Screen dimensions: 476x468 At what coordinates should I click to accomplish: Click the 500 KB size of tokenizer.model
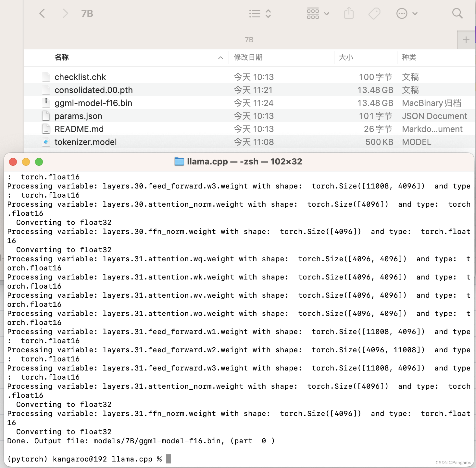point(379,142)
